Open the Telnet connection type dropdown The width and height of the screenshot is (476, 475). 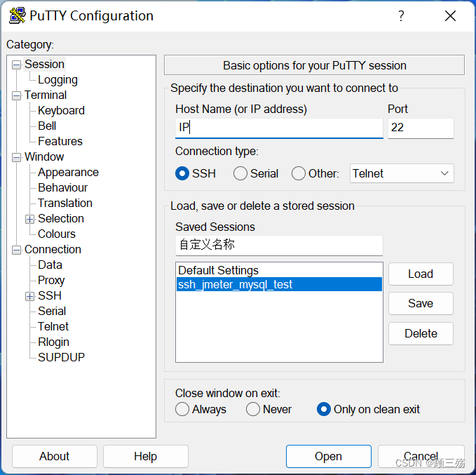pos(402,173)
